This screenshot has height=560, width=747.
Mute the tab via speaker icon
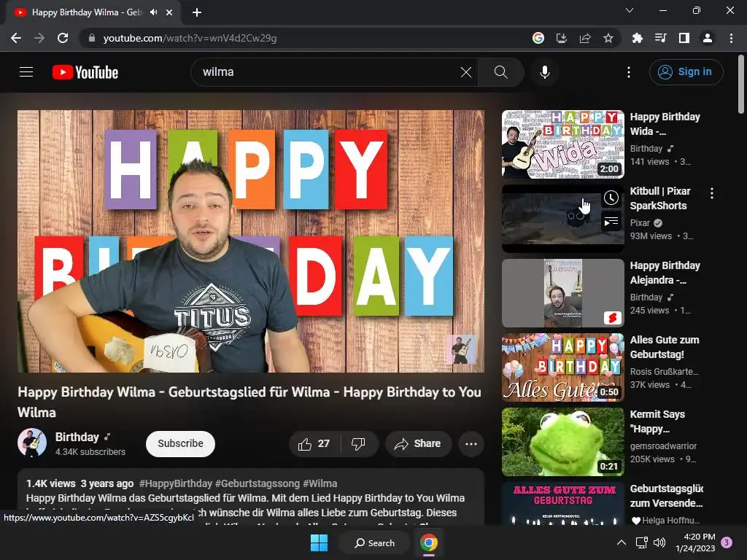click(x=153, y=12)
